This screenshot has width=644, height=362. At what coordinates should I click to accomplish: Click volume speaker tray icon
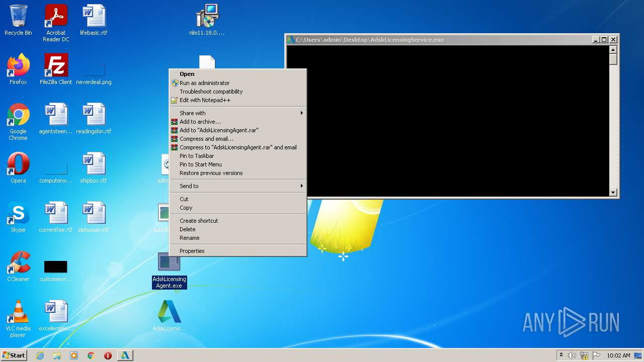coord(572,355)
